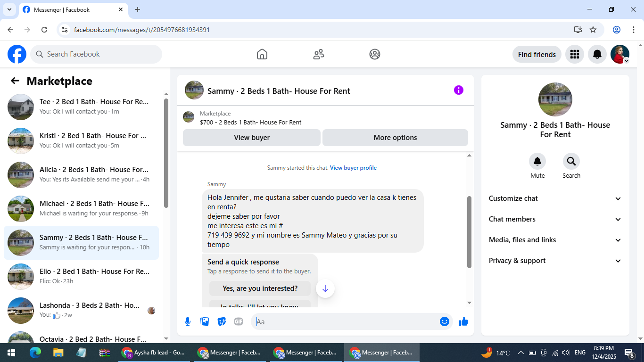Open notifications bell in header
Screen dimensions: 644x362
pos(597,54)
